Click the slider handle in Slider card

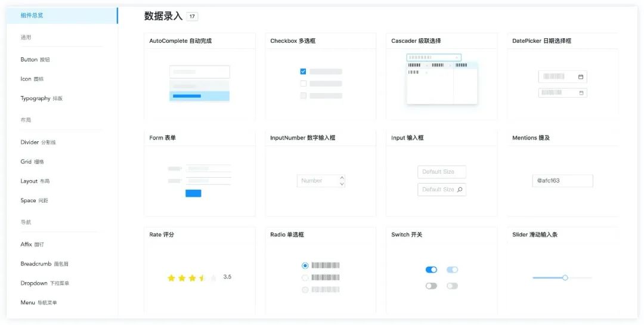pos(565,277)
